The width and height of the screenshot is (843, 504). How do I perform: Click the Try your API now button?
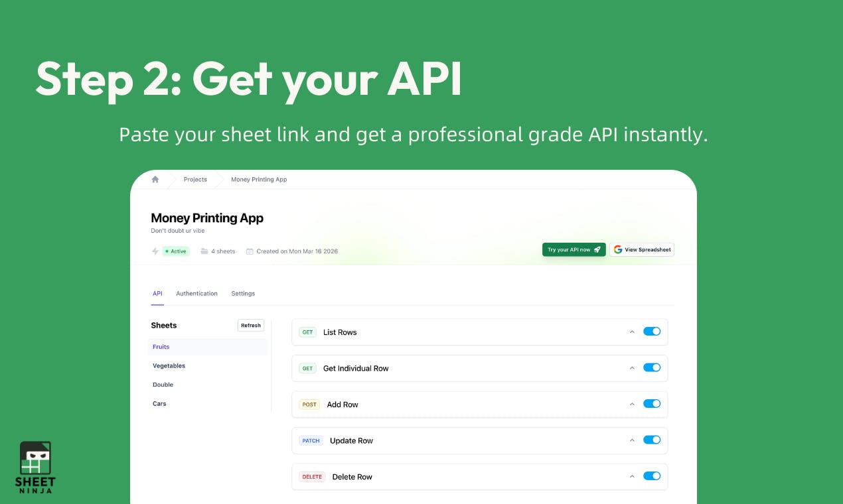tap(574, 249)
